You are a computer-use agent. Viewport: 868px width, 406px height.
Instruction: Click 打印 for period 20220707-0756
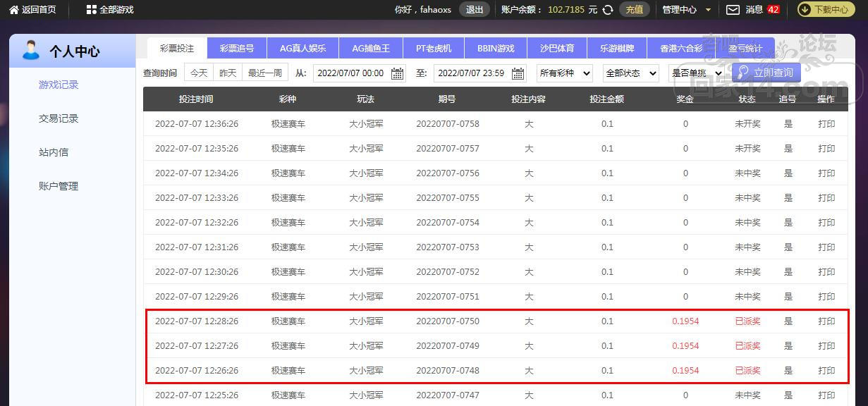tap(826, 173)
